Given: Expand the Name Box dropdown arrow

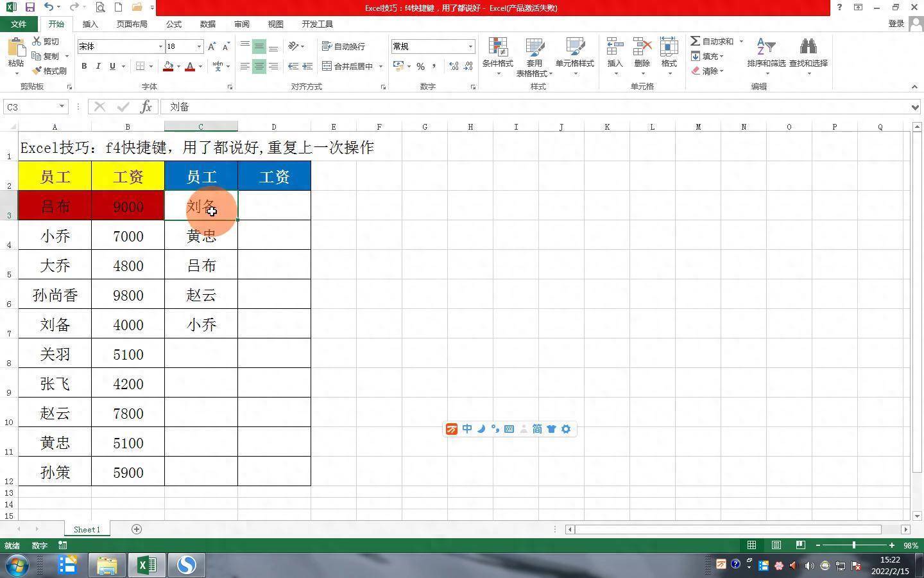Looking at the screenshot, I should (62, 107).
